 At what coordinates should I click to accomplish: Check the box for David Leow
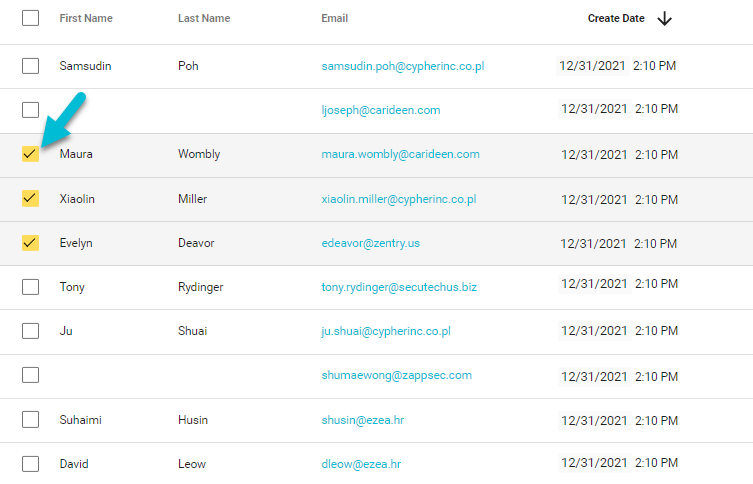point(30,464)
